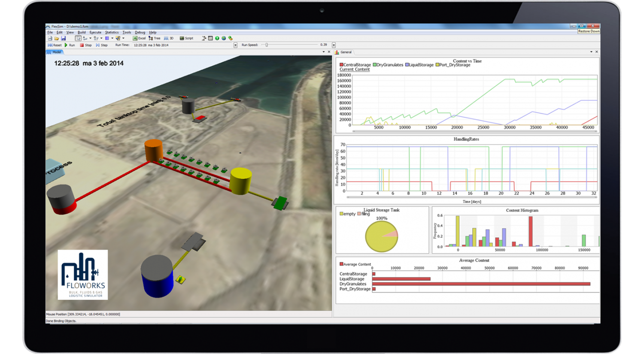Toggle the DryGranulates legend entry
The image size is (644, 354).
388,65
